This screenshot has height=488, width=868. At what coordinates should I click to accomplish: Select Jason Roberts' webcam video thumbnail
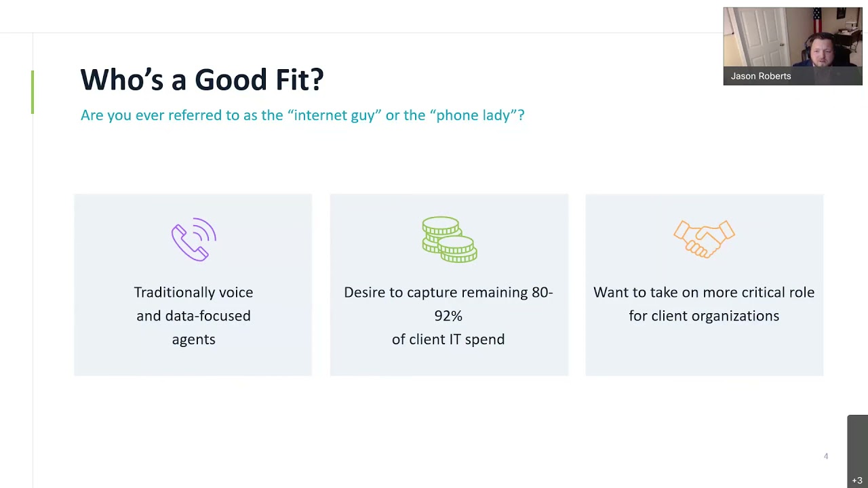coord(792,39)
